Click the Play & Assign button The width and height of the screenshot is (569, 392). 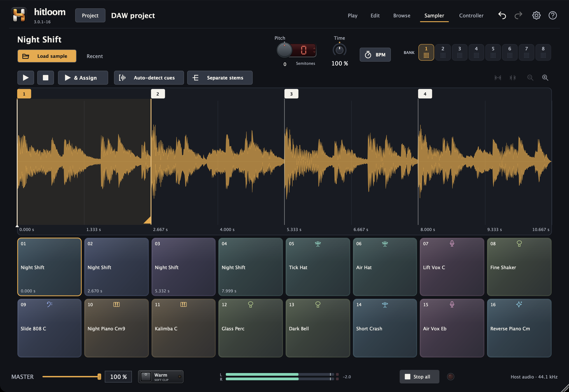coord(83,78)
